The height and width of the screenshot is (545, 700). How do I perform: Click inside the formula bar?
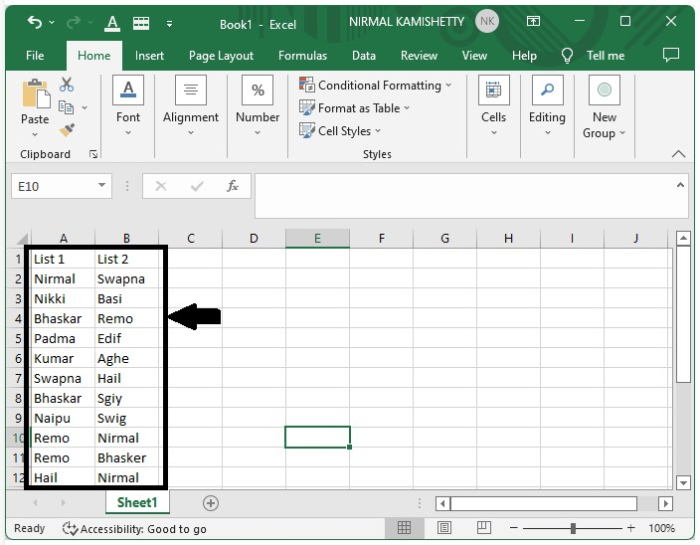click(x=464, y=196)
